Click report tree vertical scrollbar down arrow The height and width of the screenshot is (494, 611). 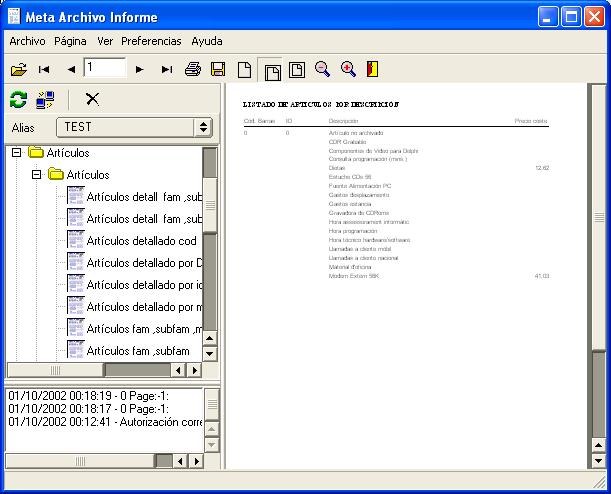click(x=210, y=353)
